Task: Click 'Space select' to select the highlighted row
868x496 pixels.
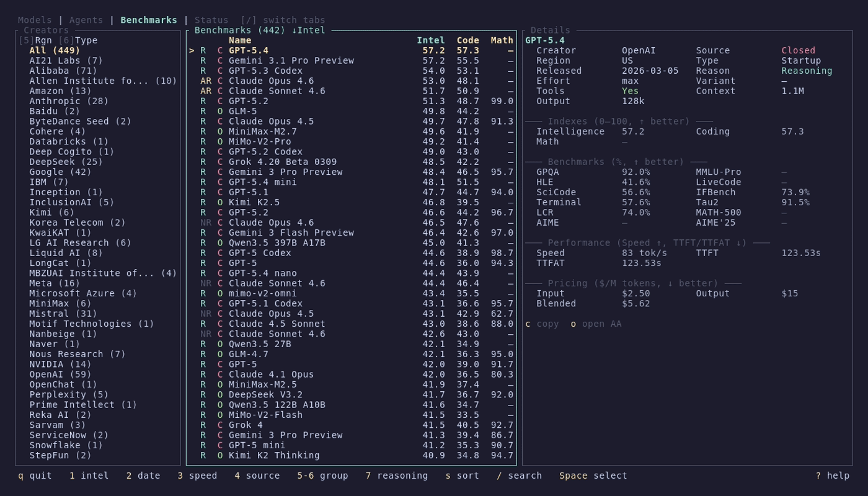Action: [x=592, y=476]
